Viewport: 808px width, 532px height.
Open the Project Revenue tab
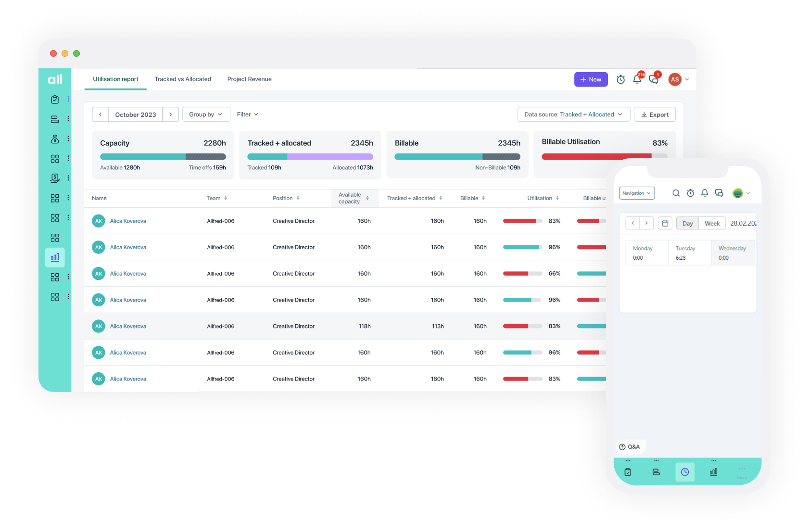tap(249, 79)
